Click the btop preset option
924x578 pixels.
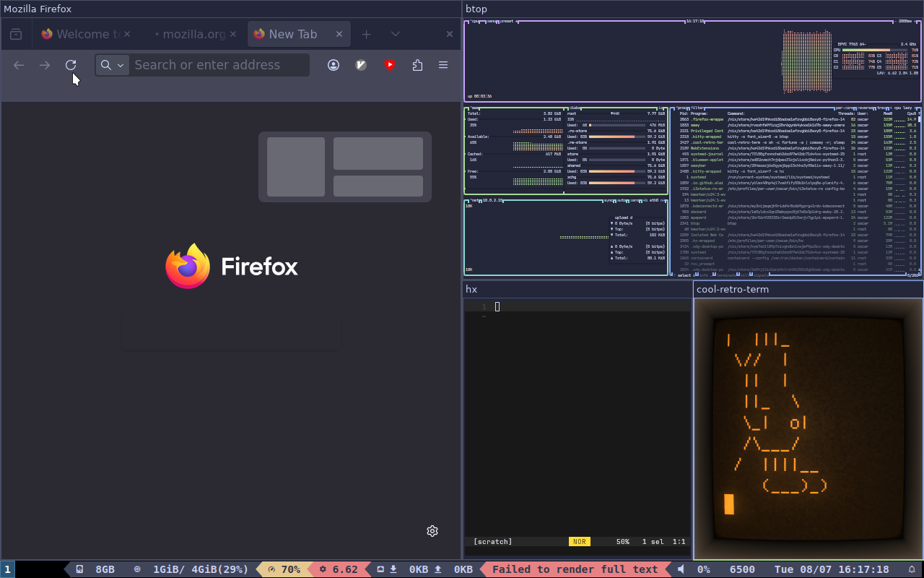[x=507, y=21]
